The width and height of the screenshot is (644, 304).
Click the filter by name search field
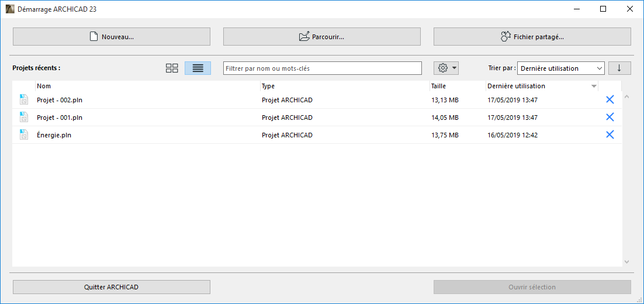[x=323, y=68]
